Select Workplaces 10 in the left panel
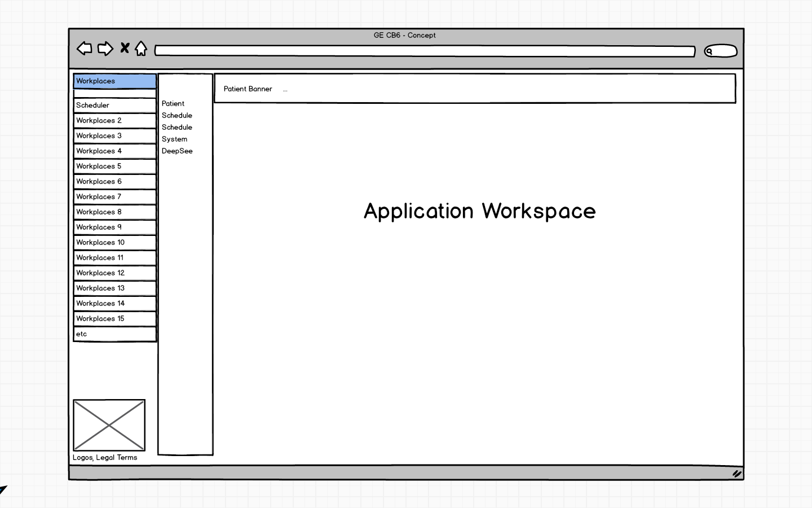Image resolution: width=812 pixels, height=508 pixels. [x=114, y=242]
